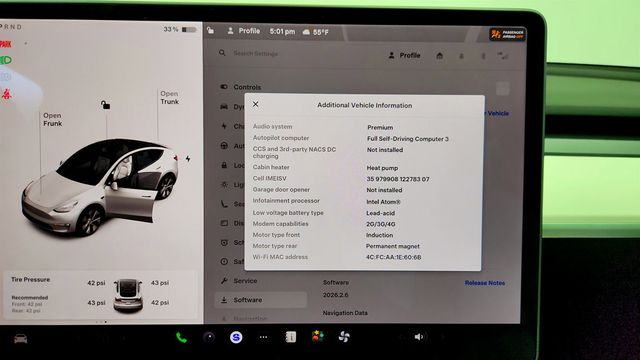Tap the Audio system value Premium

(x=380, y=127)
